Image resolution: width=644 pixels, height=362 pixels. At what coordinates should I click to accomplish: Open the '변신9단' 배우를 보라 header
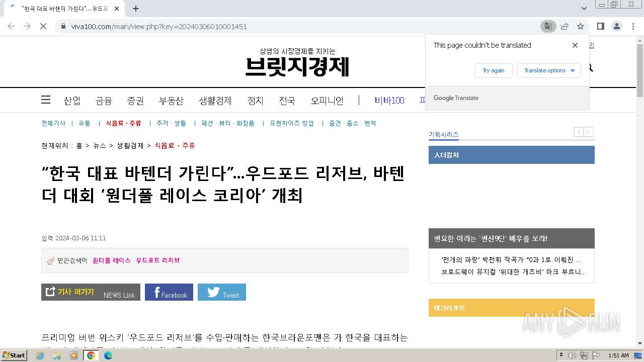point(512,238)
